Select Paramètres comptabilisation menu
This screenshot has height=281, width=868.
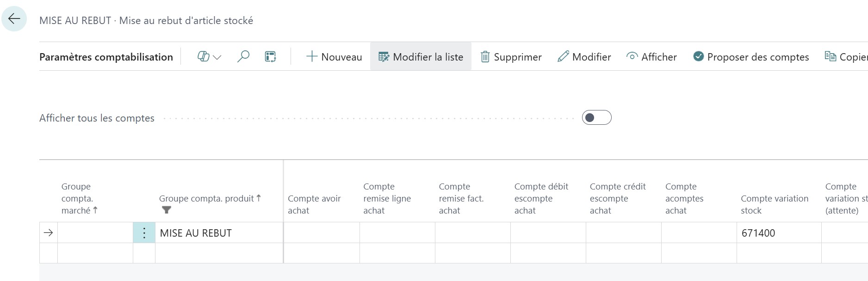106,57
